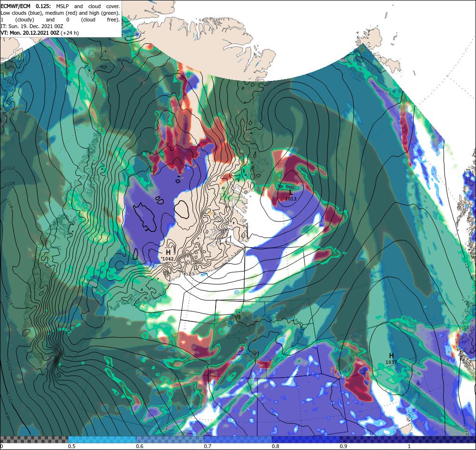476x450 pixels.
Task: Click the 0.8 to 0.9 scale segment
Action: 306,440
